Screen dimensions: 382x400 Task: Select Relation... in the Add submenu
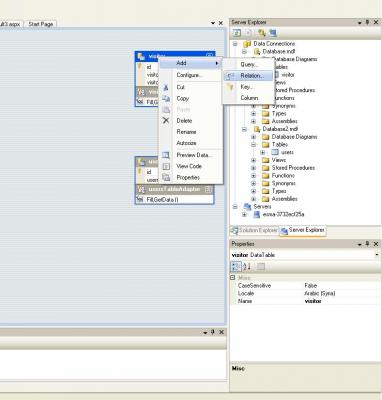click(x=248, y=76)
